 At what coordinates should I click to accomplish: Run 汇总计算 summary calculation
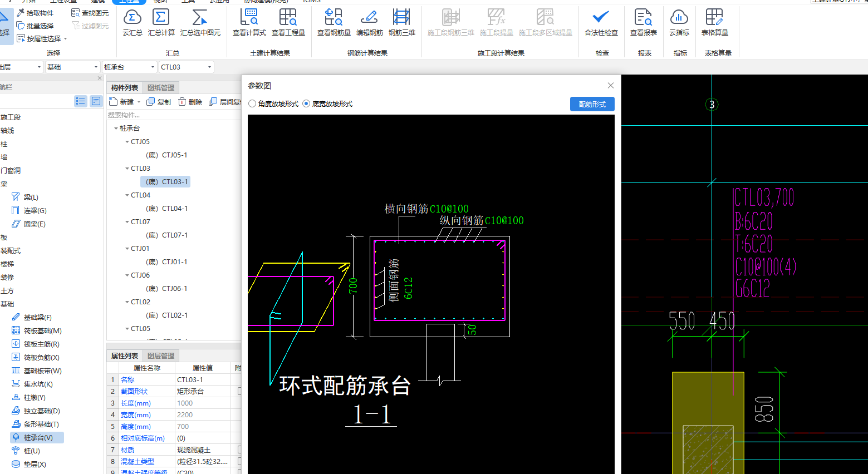161,23
